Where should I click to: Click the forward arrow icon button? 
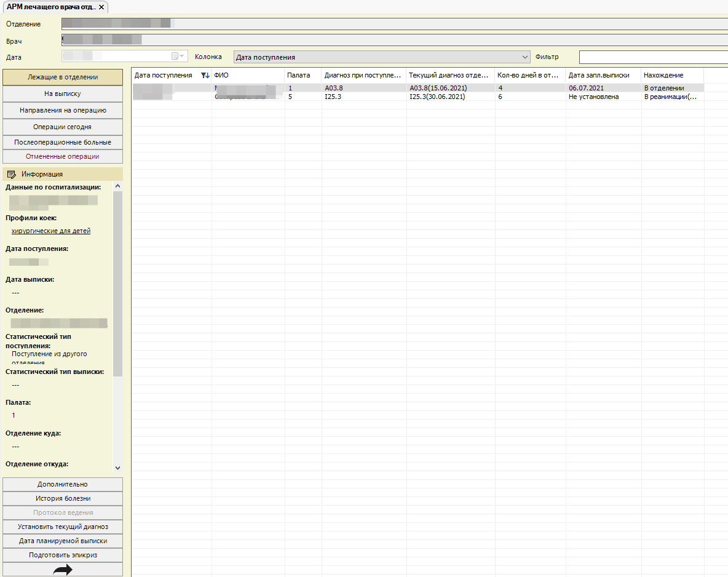pyautogui.click(x=63, y=570)
